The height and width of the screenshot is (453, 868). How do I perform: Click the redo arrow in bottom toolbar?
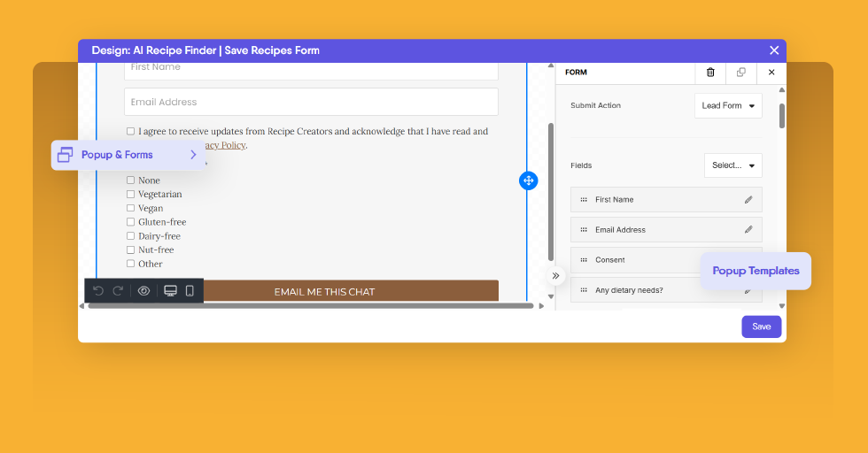click(x=118, y=291)
